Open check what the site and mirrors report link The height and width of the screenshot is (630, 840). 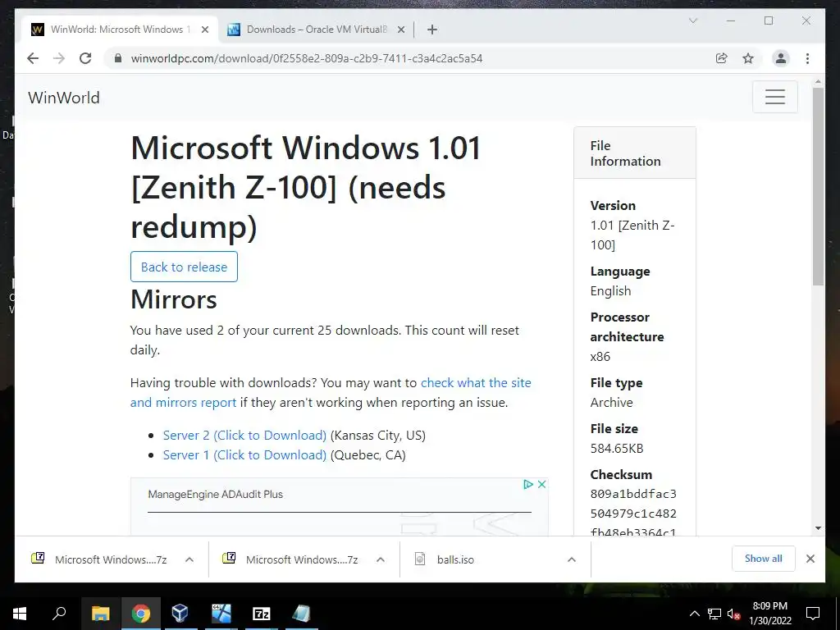point(331,393)
